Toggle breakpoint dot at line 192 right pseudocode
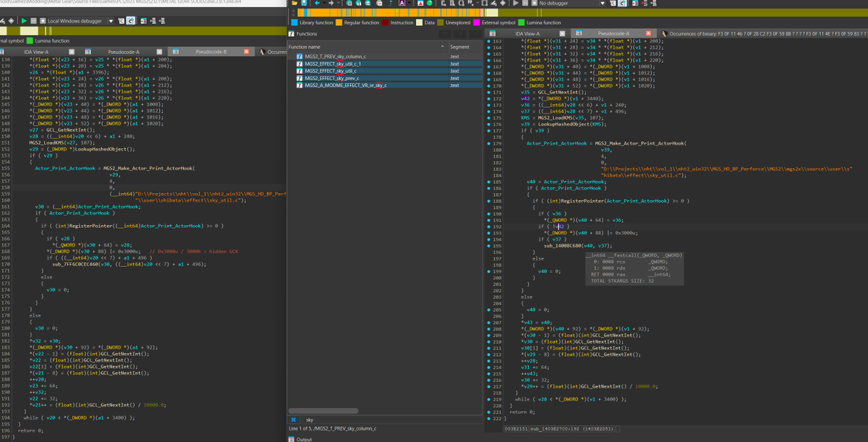868x442 pixels. point(490,226)
